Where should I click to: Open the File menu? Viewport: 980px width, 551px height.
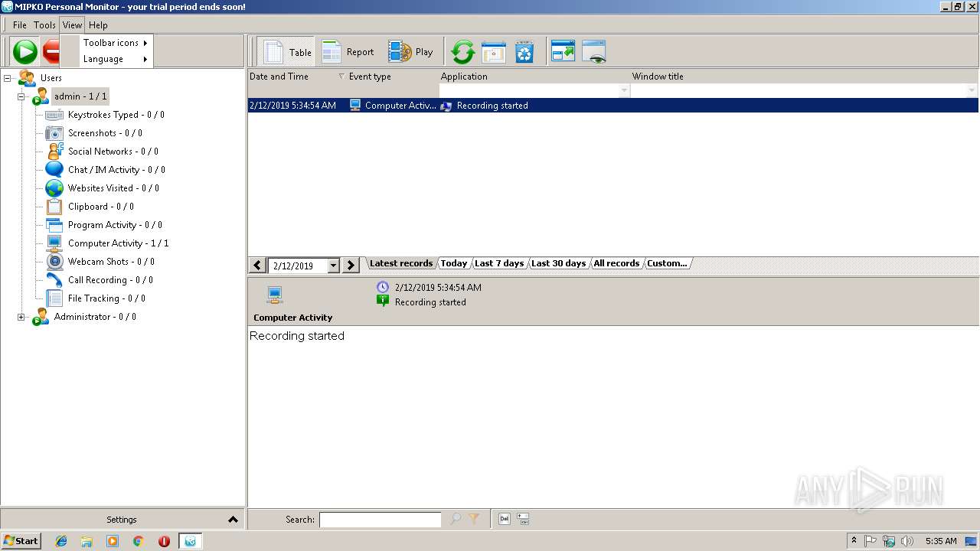click(x=20, y=25)
